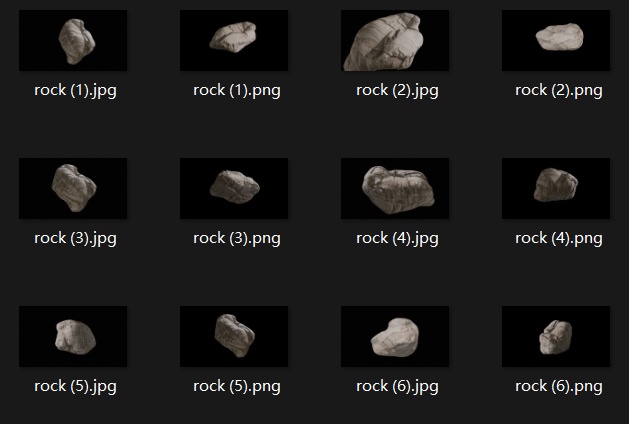Click the rock (4).png file name label
629x424 pixels.
point(559,239)
